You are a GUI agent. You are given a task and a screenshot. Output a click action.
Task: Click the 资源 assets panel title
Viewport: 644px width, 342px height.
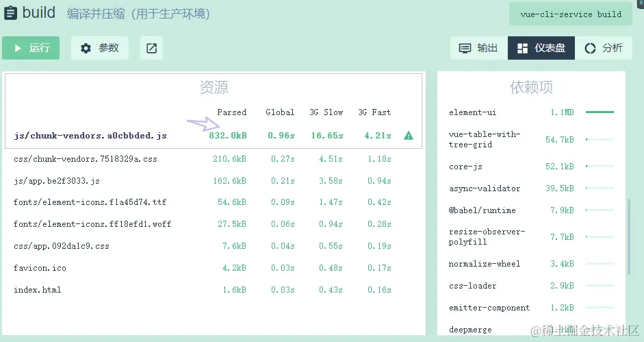(214, 87)
